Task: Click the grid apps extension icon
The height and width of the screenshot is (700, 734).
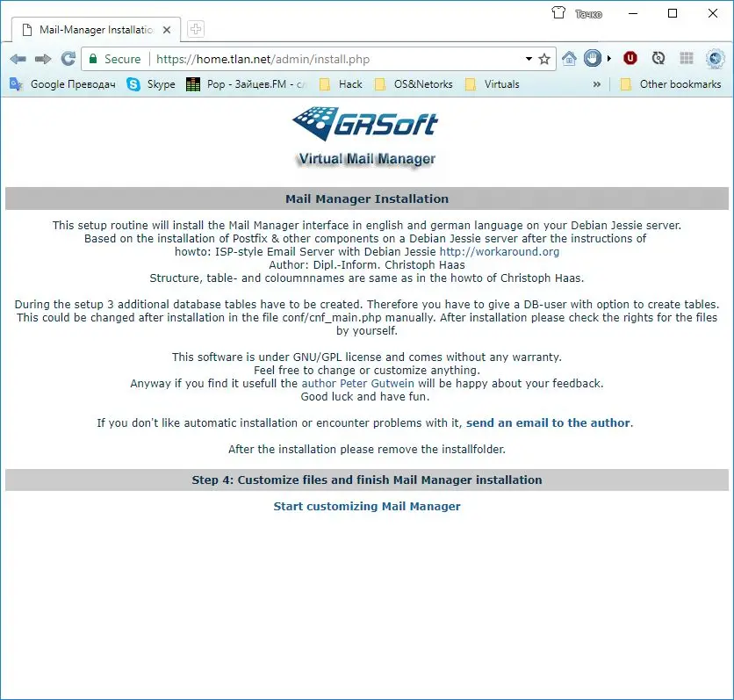Action: click(x=687, y=59)
